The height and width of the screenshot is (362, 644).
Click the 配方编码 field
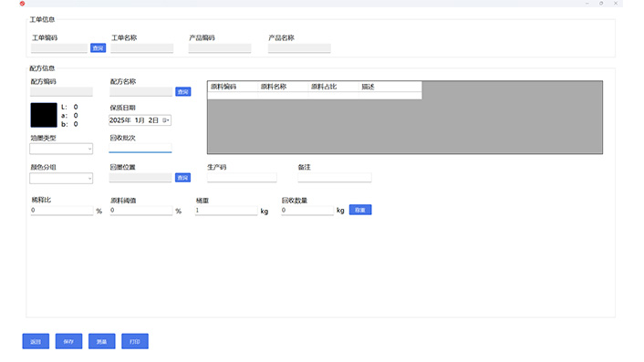pyautogui.click(x=62, y=91)
